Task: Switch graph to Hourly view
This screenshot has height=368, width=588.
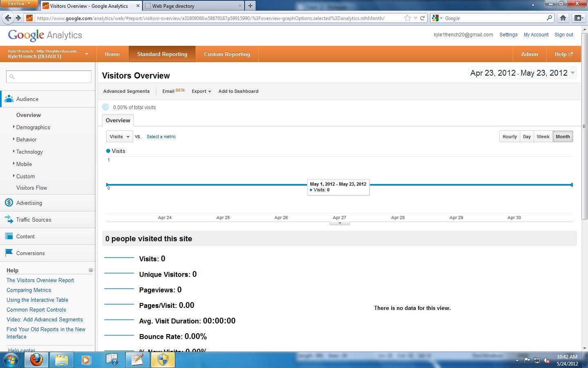Action: pyautogui.click(x=510, y=137)
